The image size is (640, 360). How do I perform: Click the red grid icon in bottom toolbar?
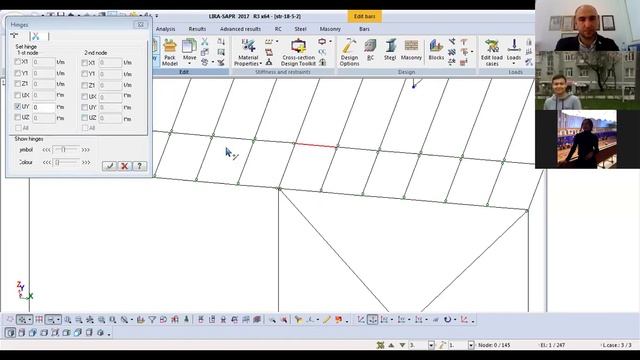pyautogui.click(x=39, y=320)
